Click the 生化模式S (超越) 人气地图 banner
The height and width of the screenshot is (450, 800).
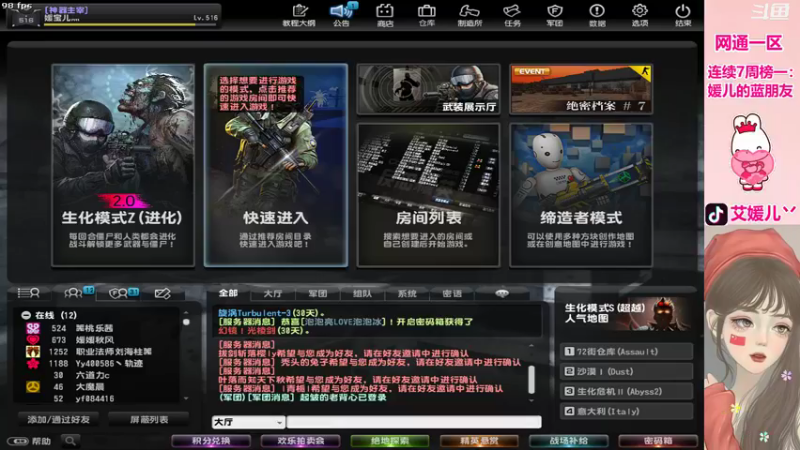[x=627, y=314]
